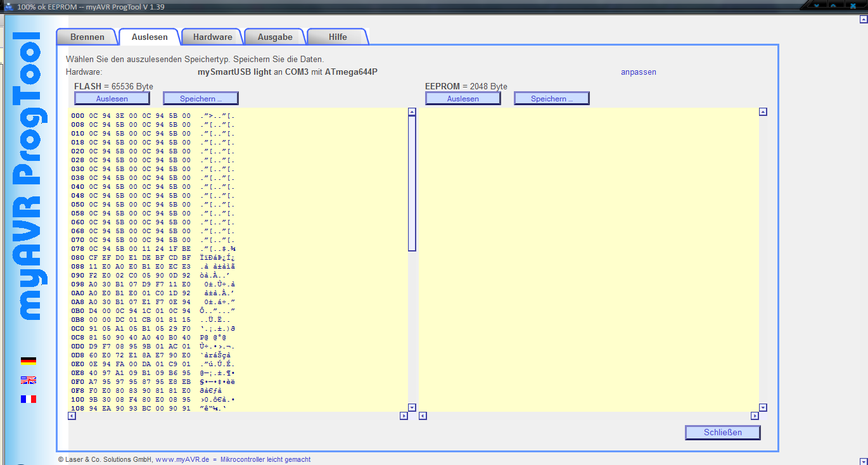Switch to the Brennen tab
Viewport: 868px width, 465px height.
click(x=87, y=37)
